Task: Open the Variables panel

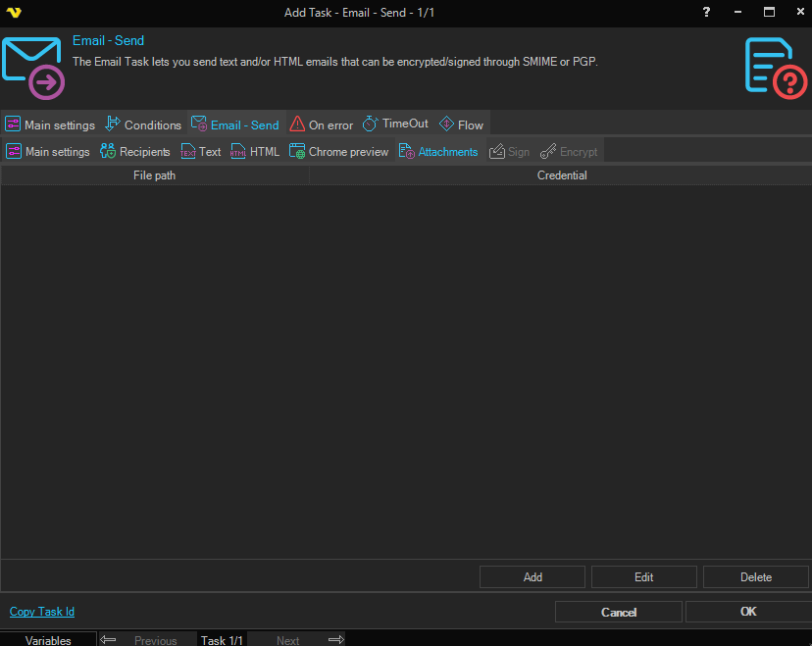Action: pos(48,640)
